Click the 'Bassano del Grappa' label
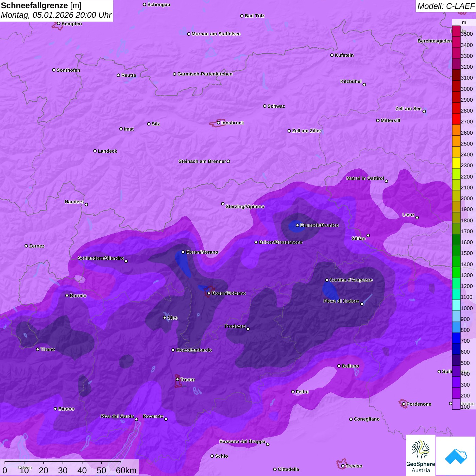 [x=242, y=441]
